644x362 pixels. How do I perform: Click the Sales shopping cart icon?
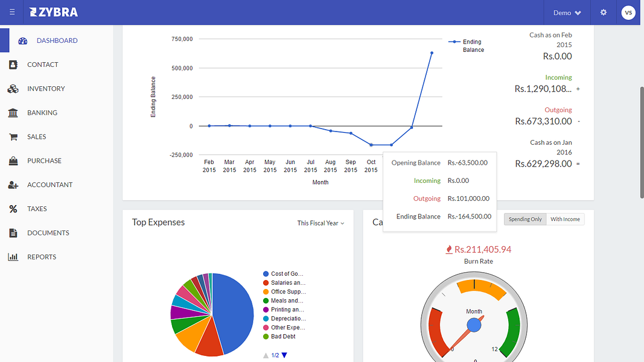(x=13, y=137)
